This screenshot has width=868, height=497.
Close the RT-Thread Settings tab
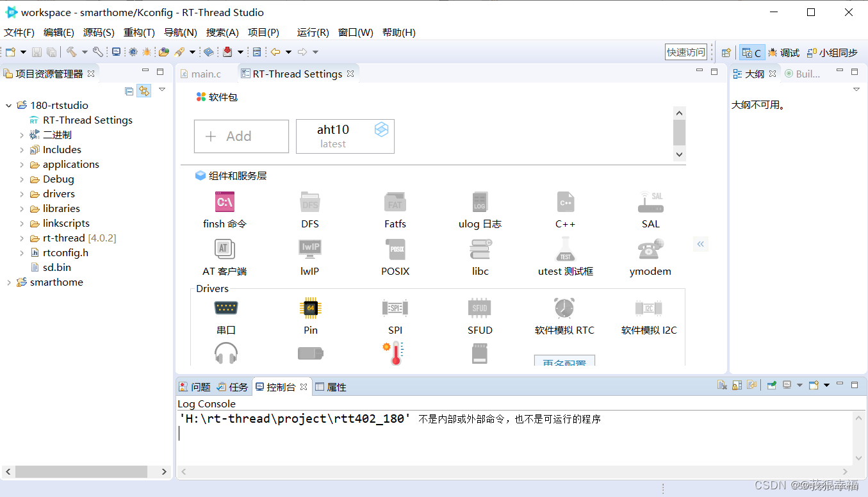(x=350, y=74)
